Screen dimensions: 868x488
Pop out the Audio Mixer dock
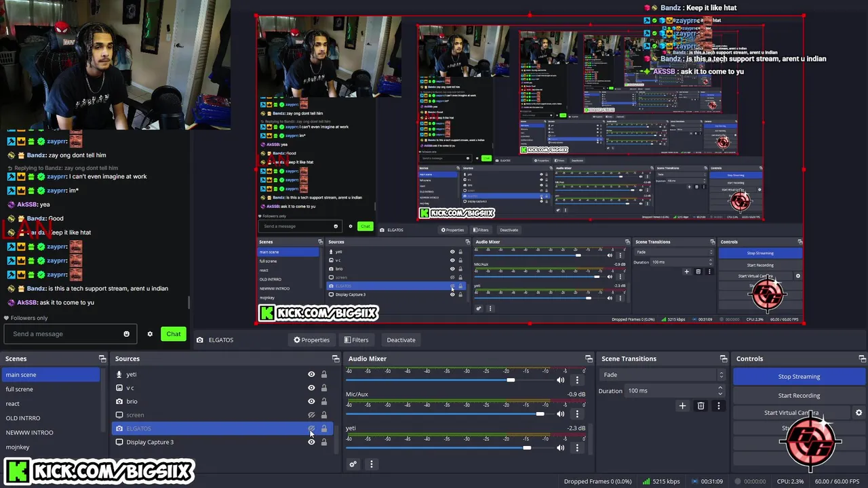pos(589,359)
